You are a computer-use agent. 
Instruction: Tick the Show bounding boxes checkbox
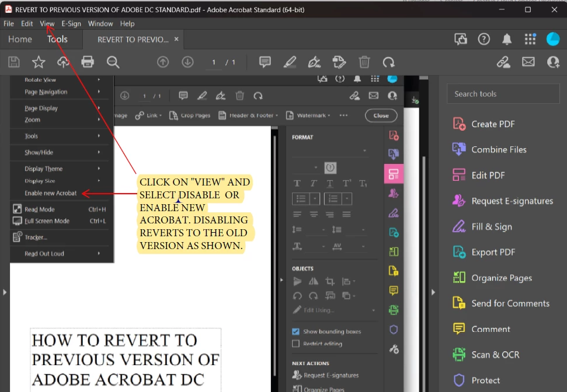point(296,331)
